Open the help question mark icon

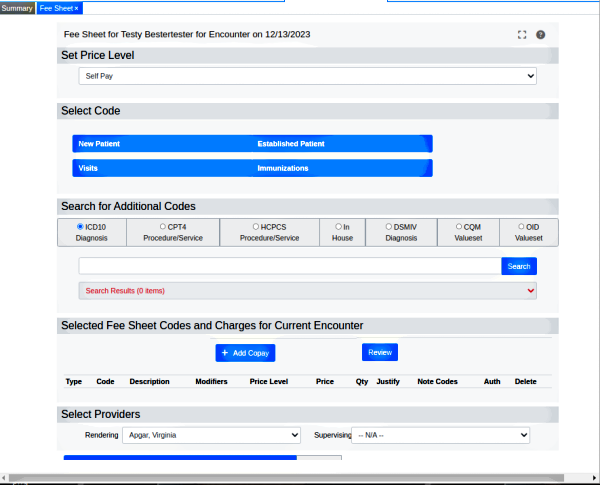click(541, 35)
